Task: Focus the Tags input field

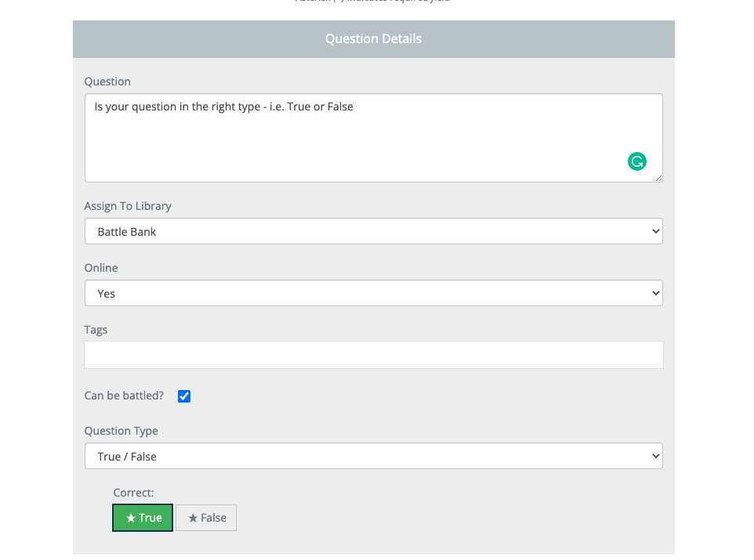Action: (373, 355)
